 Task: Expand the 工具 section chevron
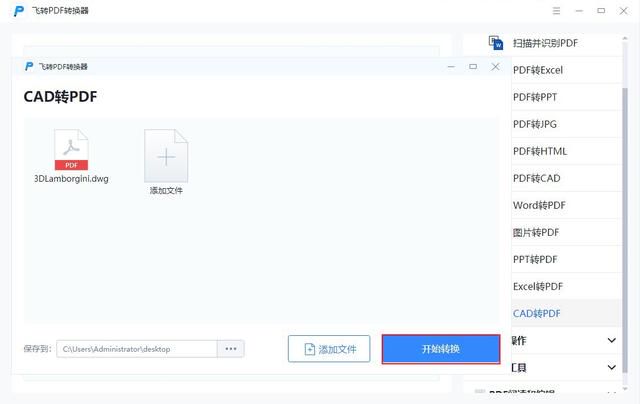611,367
